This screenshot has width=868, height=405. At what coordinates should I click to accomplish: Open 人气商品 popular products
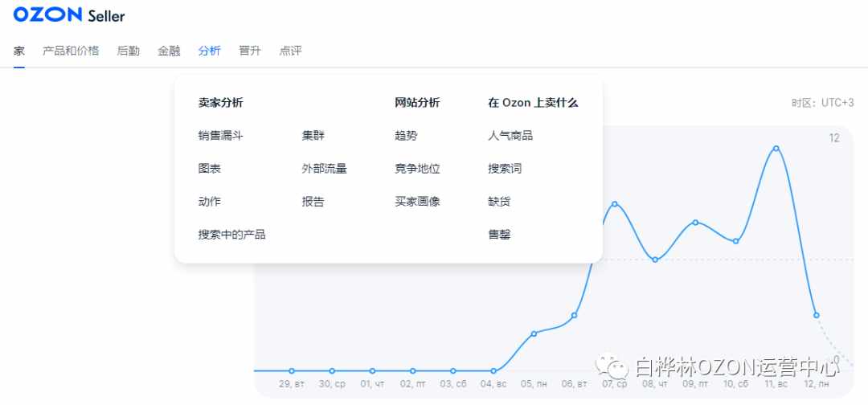(510, 136)
